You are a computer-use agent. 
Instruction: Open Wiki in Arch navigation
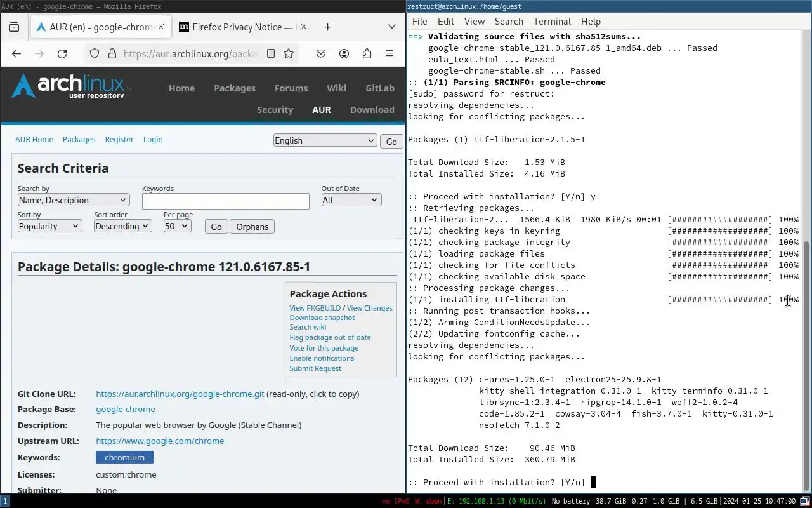[337, 88]
